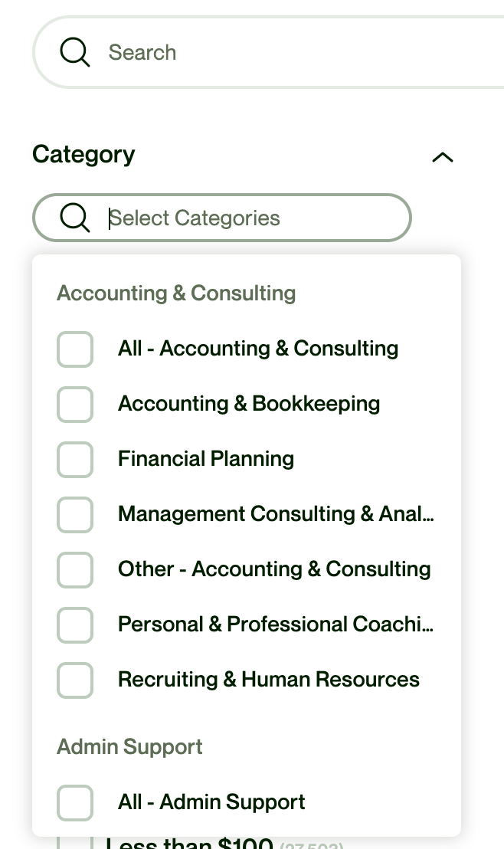Check All - Accounting & Consulting box
This screenshot has width=504, height=849.
point(75,349)
